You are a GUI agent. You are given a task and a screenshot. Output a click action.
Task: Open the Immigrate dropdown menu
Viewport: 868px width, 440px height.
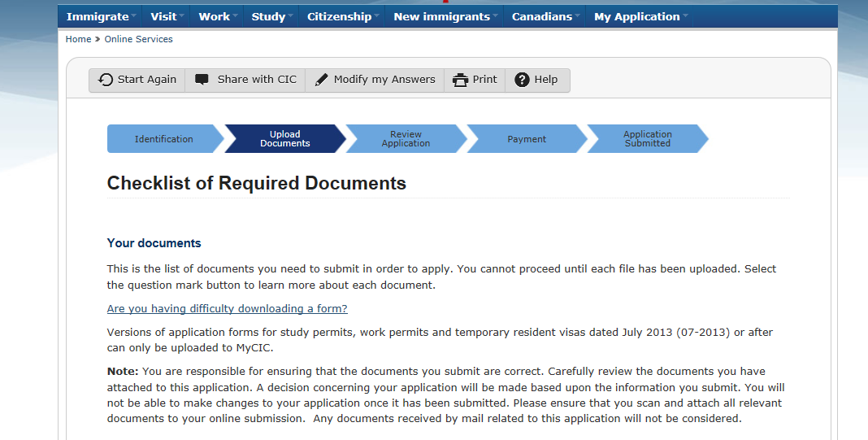pos(100,16)
